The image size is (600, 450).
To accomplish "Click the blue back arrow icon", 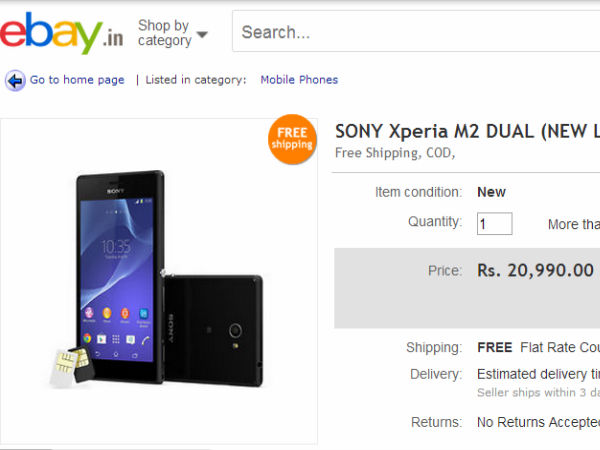I will pyautogui.click(x=15, y=80).
